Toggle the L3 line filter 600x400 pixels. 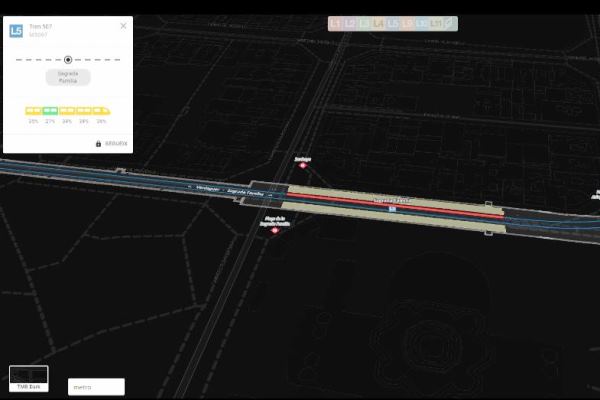click(x=364, y=23)
